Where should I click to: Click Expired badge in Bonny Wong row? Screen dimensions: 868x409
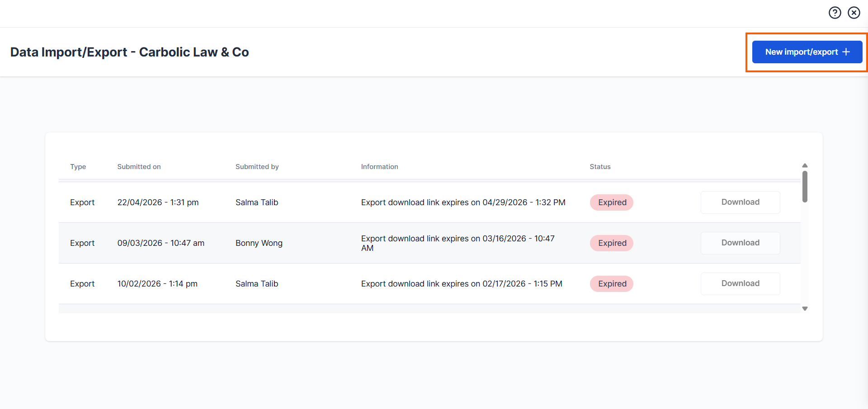pos(612,243)
